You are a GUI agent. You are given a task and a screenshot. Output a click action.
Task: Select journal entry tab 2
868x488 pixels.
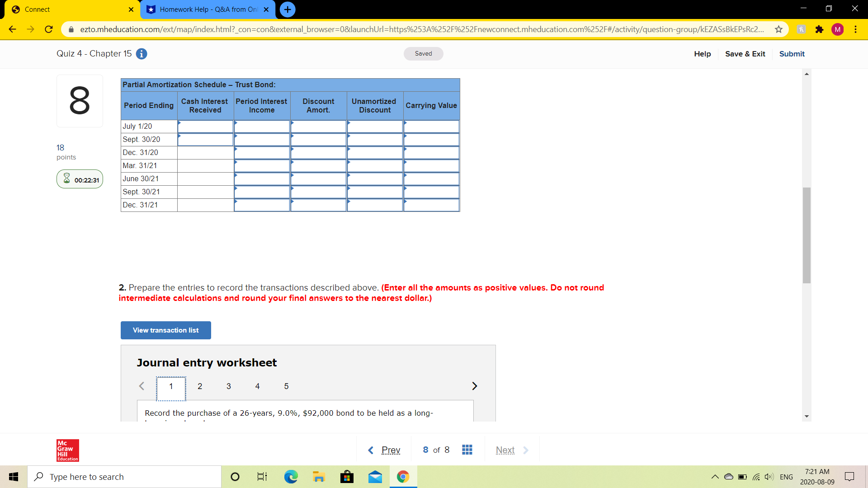point(200,386)
